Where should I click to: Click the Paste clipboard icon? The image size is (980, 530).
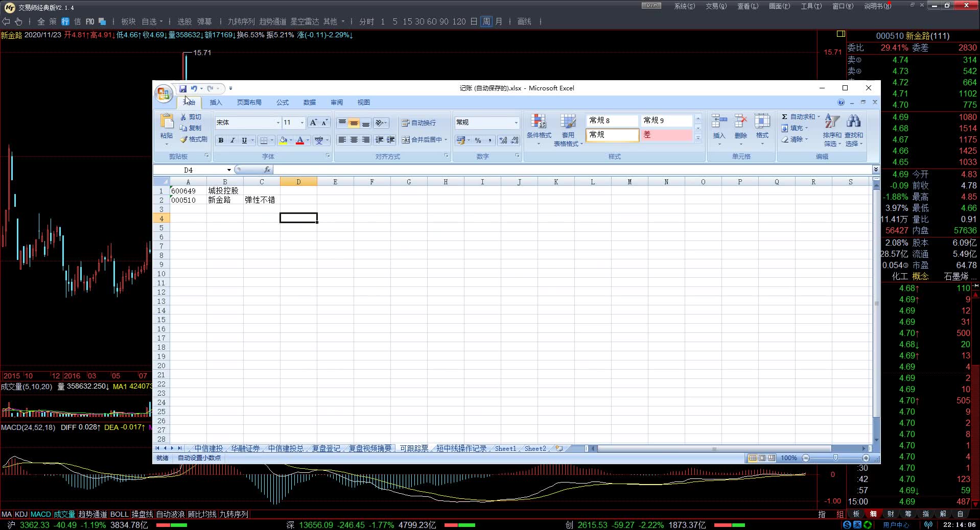167,122
